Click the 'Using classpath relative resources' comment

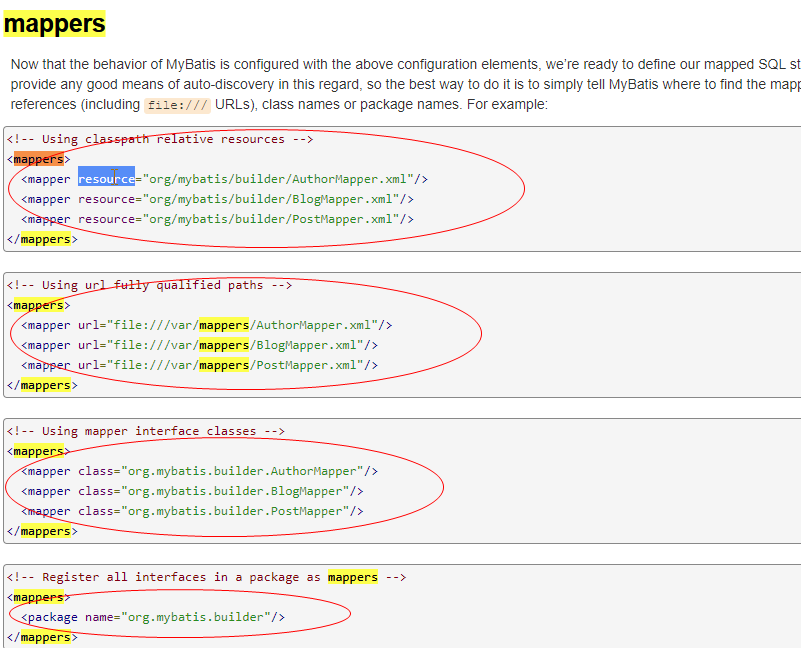click(x=160, y=139)
